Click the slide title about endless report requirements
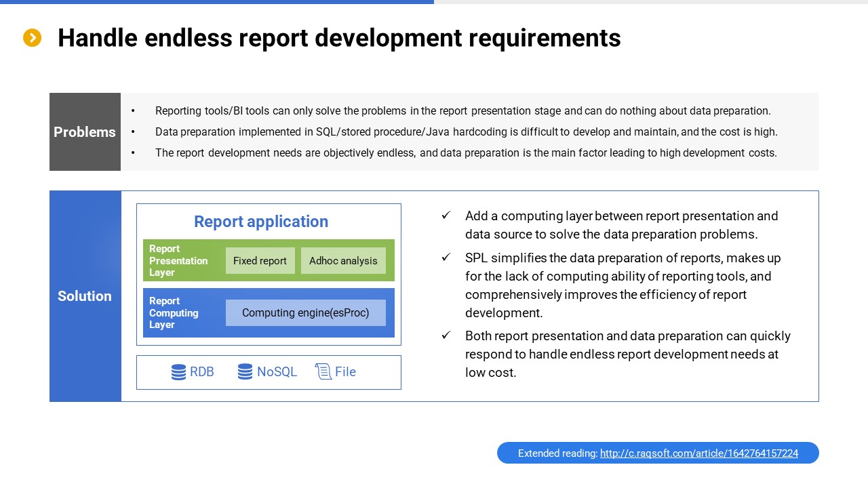The width and height of the screenshot is (868, 488). pos(339,38)
